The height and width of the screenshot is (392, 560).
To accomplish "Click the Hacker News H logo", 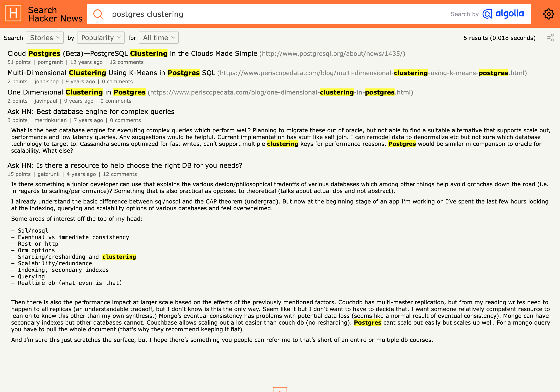I will click(13, 13).
